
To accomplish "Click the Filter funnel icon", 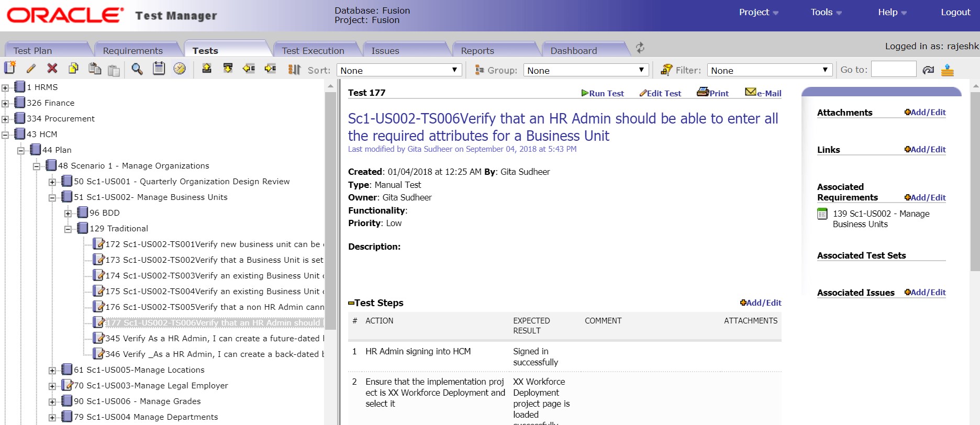I will (x=666, y=70).
